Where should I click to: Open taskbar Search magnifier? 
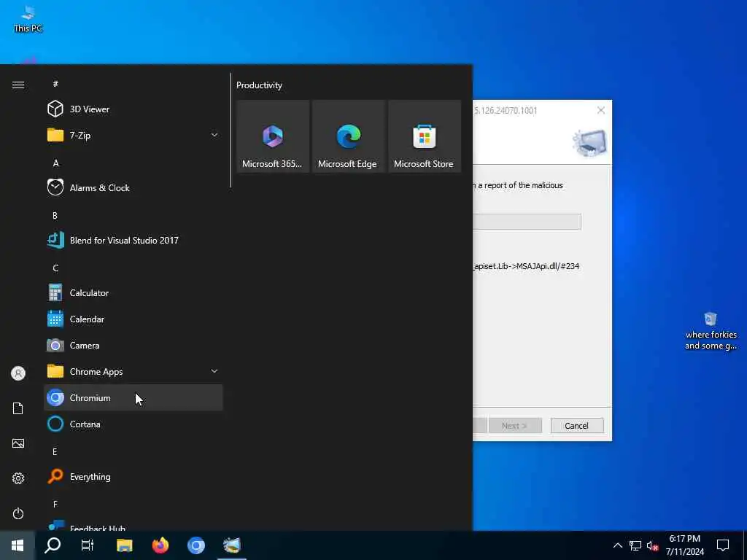tap(53, 545)
